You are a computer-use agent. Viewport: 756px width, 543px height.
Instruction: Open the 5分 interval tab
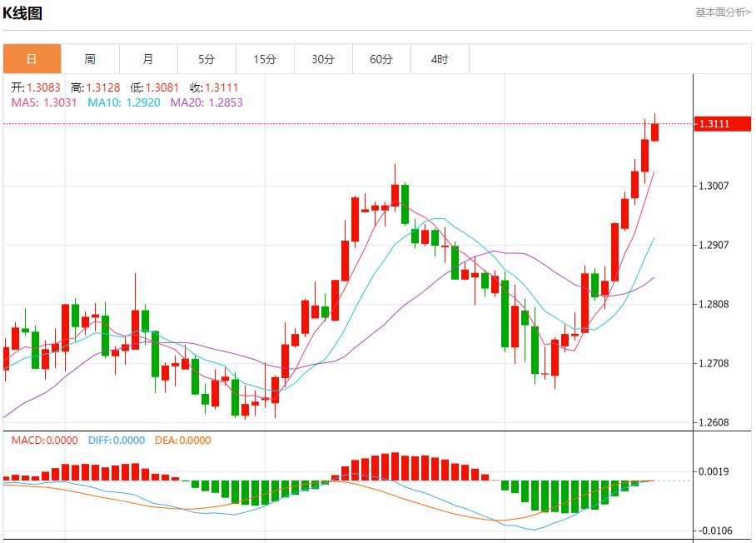206,59
